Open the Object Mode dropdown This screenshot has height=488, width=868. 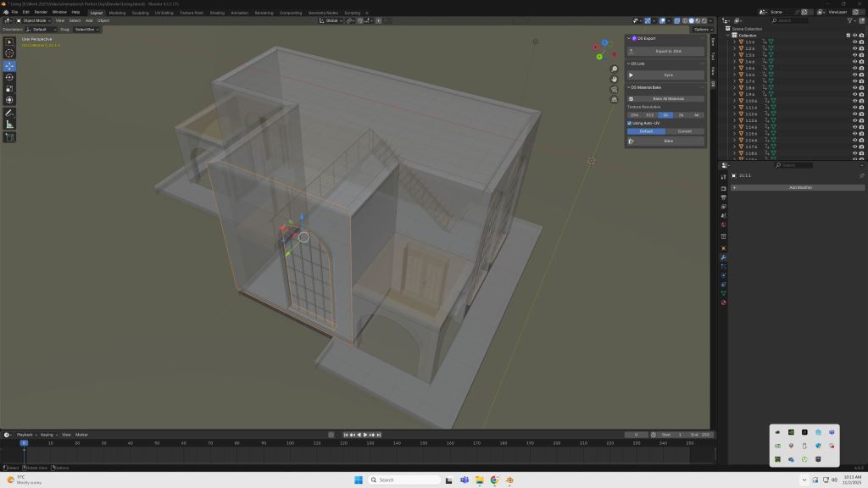click(34, 20)
